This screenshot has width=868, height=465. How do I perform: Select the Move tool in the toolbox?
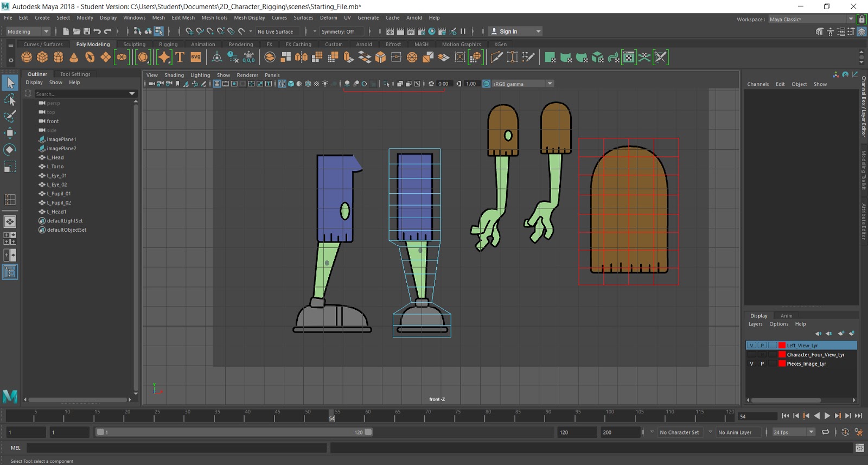coord(10,133)
